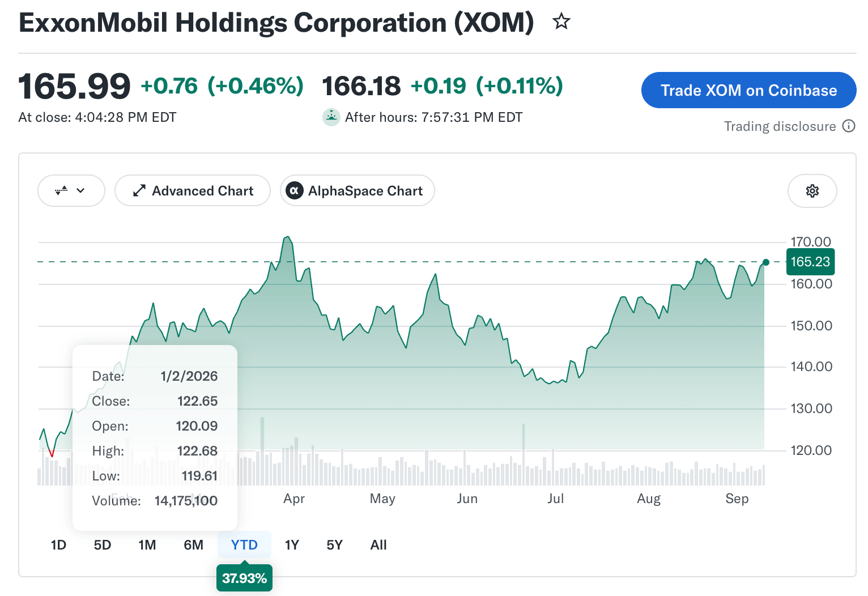
Task: Select the YTD range tab
Action: (x=244, y=545)
